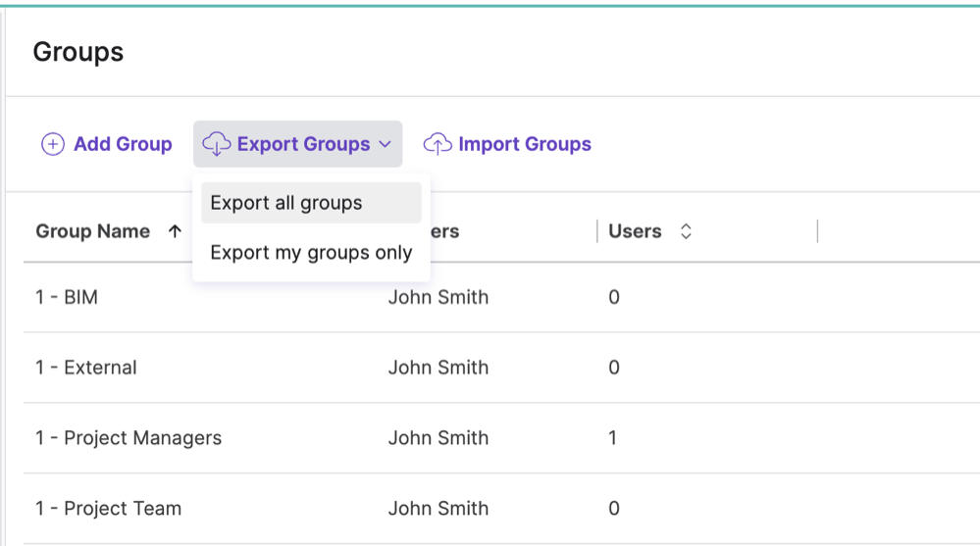The height and width of the screenshot is (546, 980).
Task: Click John Smith in the BIM row
Action: [x=438, y=297]
